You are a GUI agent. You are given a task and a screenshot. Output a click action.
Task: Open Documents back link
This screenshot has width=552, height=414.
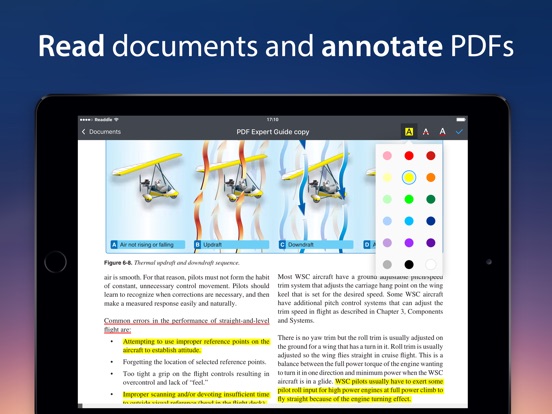tap(105, 132)
